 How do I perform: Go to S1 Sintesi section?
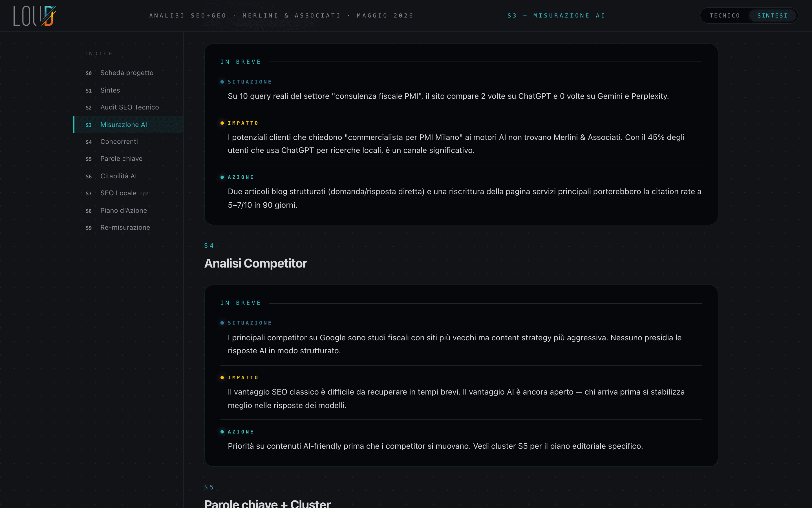[x=129, y=90]
